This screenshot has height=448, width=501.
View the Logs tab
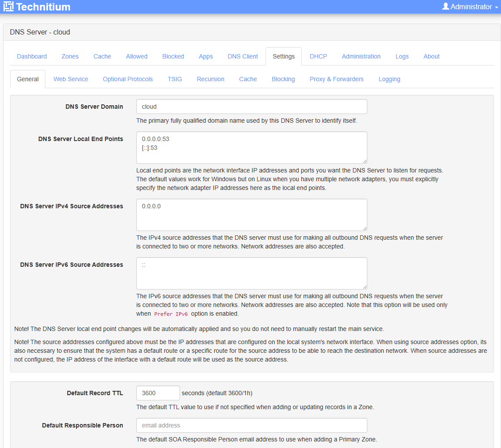click(x=402, y=56)
